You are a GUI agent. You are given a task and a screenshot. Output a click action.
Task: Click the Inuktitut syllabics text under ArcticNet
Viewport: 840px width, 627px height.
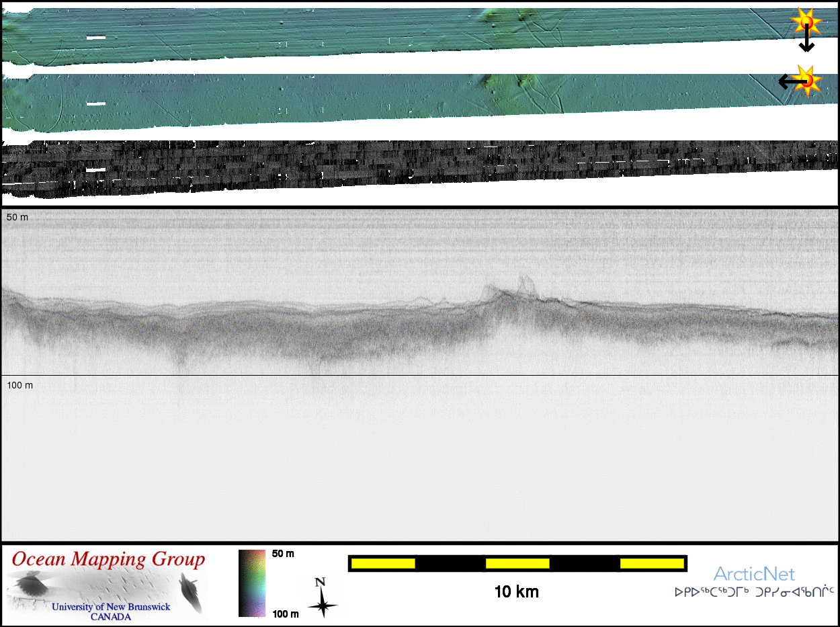754,593
